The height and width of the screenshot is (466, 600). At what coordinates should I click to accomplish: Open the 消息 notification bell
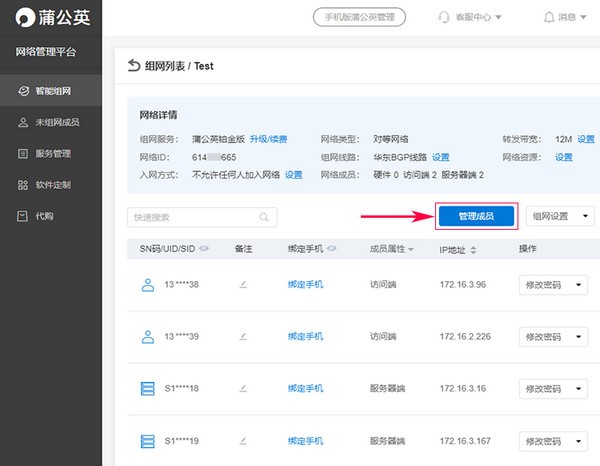549,17
